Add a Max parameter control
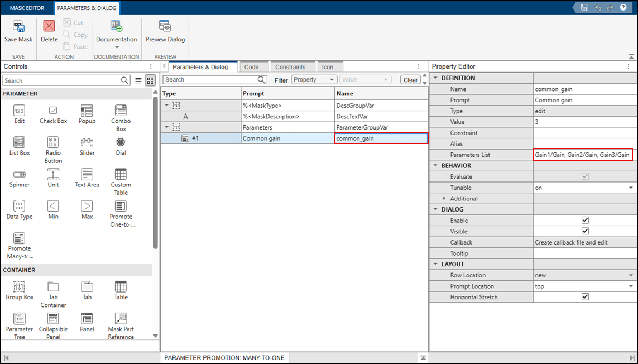This screenshot has width=638, height=364. (87, 210)
